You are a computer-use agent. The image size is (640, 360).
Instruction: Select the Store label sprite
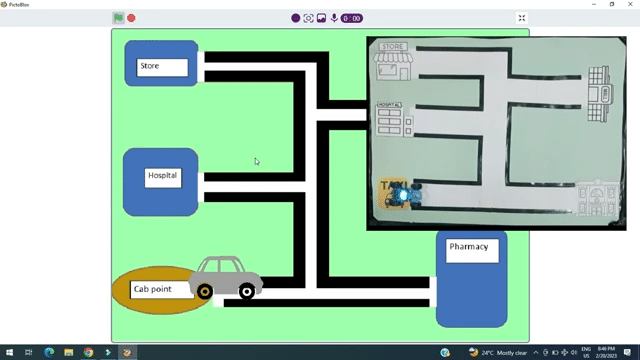162,67
